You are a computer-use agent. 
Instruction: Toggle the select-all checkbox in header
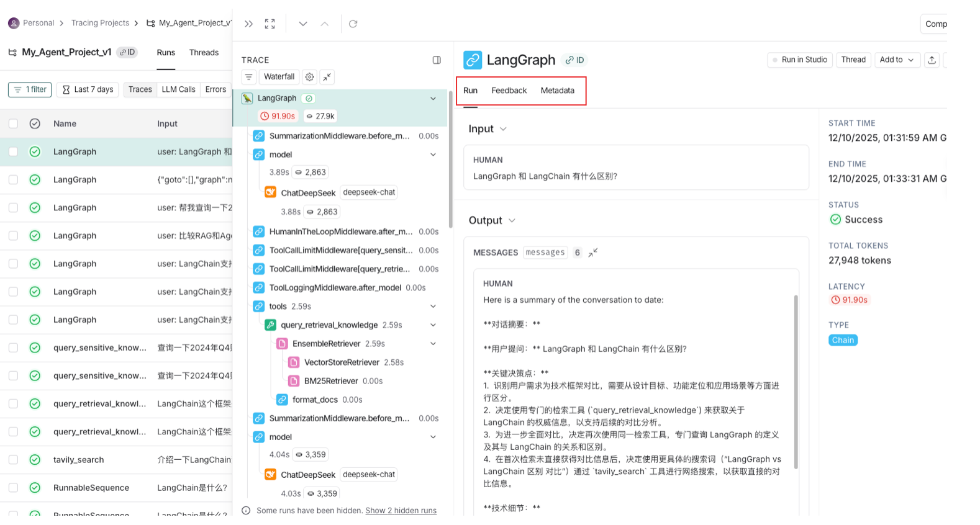pyautogui.click(x=13, y=123)
